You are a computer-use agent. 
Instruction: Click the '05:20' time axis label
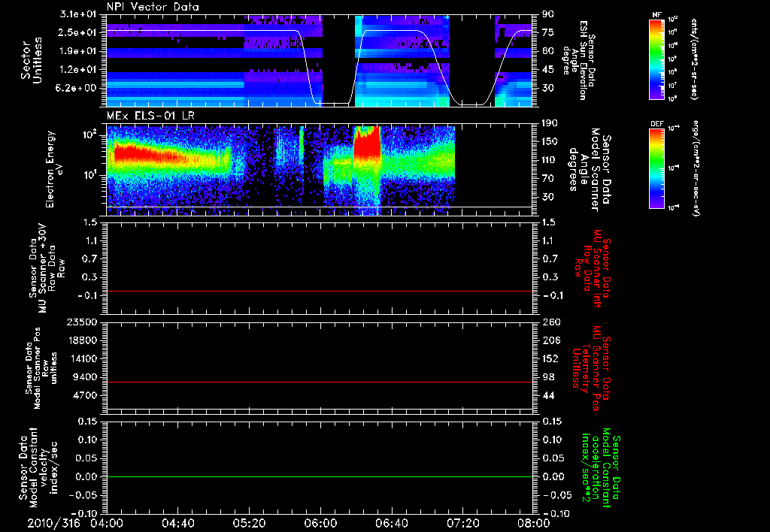[x=249, y=523]
